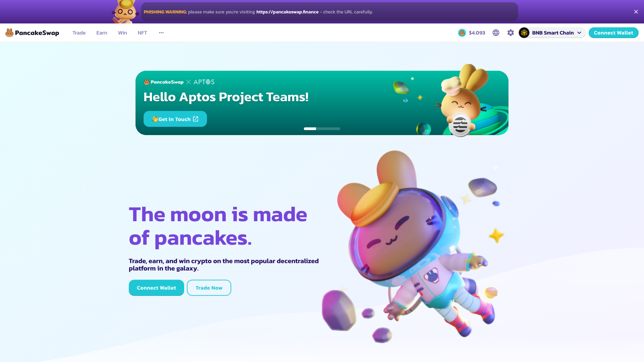Open the settings gear icon
This screenshot has width=644, height=362.
[511, 33]
